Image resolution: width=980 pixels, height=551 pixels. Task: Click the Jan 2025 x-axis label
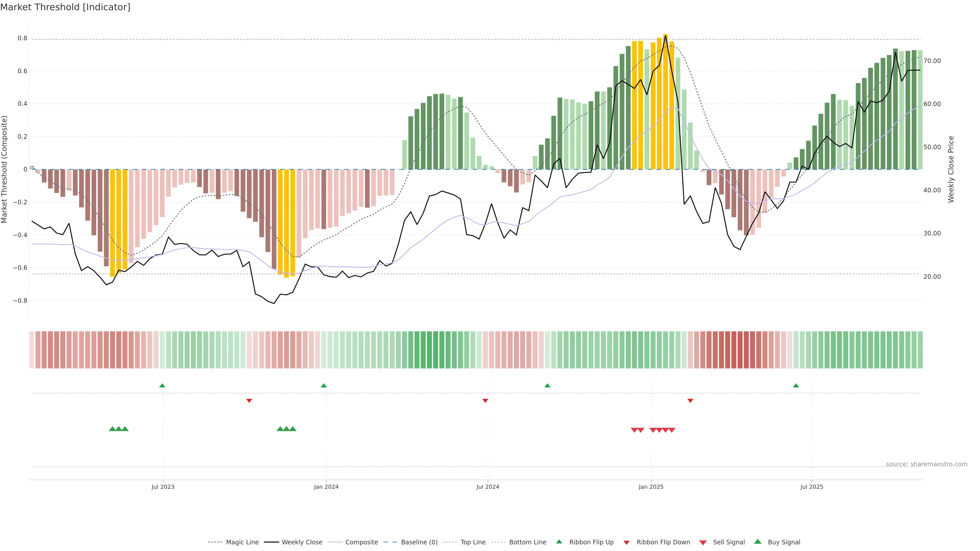pyautogui.click(x=651, y=487)
